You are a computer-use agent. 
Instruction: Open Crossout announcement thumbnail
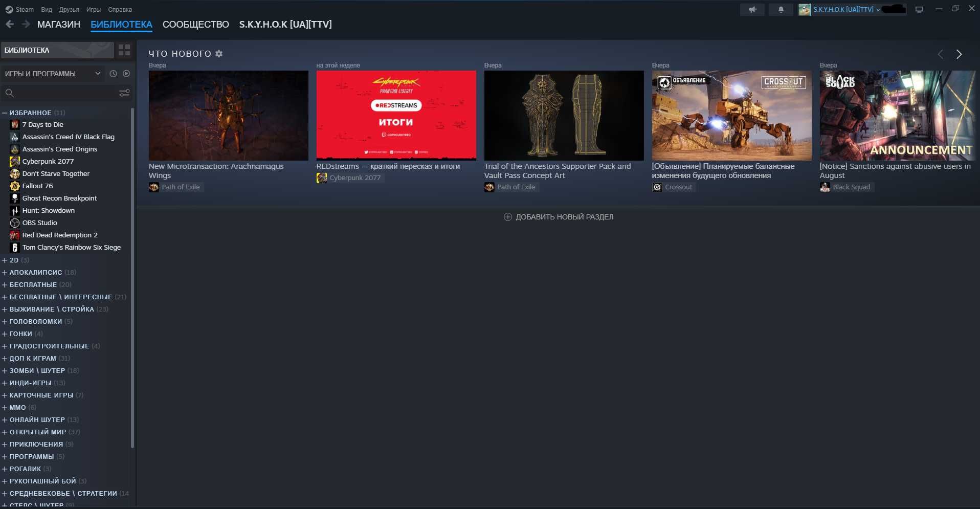click(x=731, y=116)
